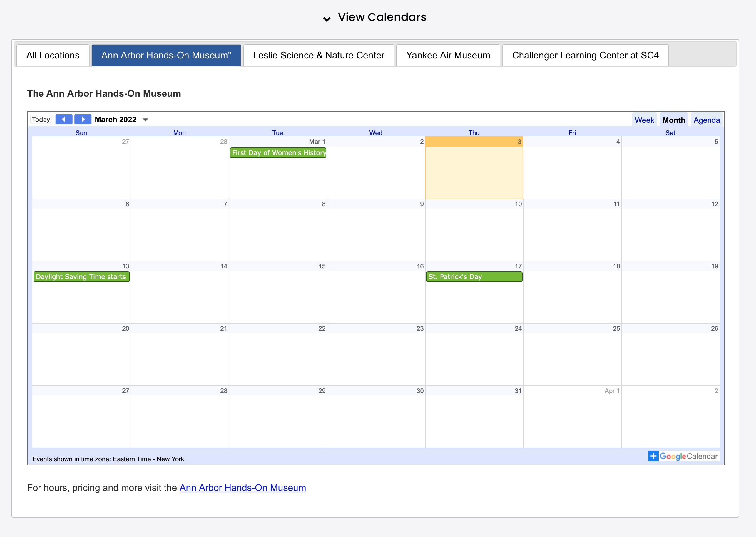The image size is (756, 537).
Task: Go to previous month arrow
Action: [64, 119]
